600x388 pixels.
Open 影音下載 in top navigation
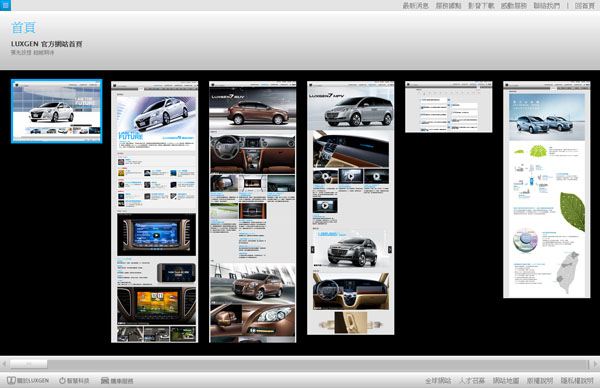[481, 5]
